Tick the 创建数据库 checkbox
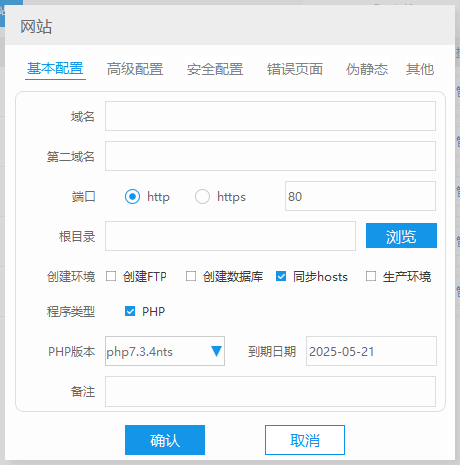Screen dimensions: 460x465 (x=191, y=276)
